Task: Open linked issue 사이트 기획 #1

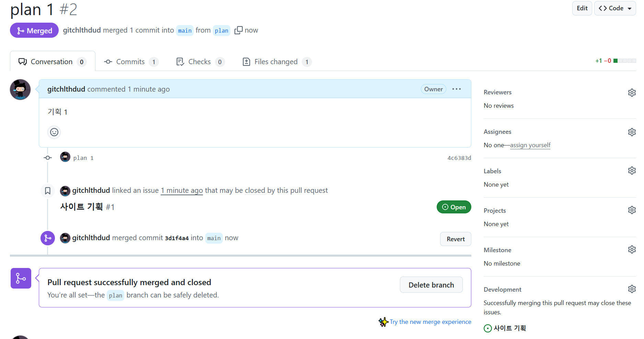Action: coord(87,207)
